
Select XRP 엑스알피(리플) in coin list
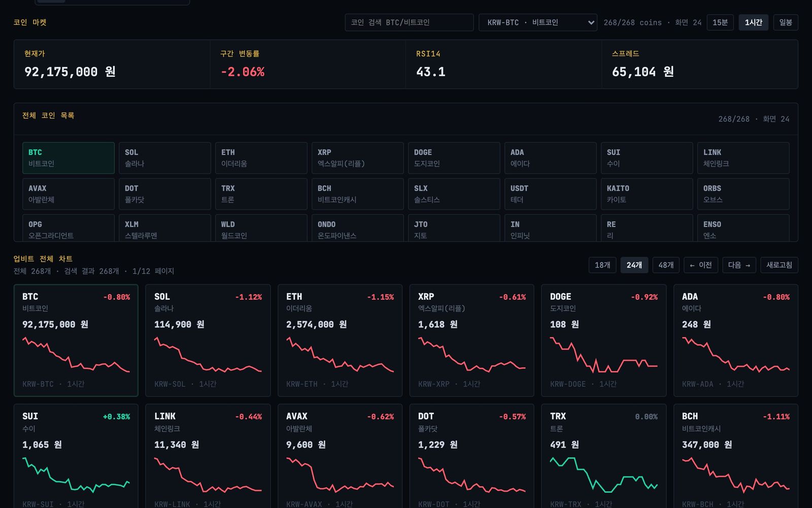pos(358,158)
